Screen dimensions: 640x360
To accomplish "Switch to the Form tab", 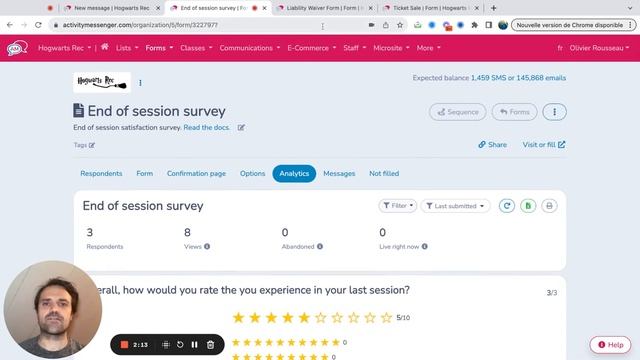I will tap(144, 173).
